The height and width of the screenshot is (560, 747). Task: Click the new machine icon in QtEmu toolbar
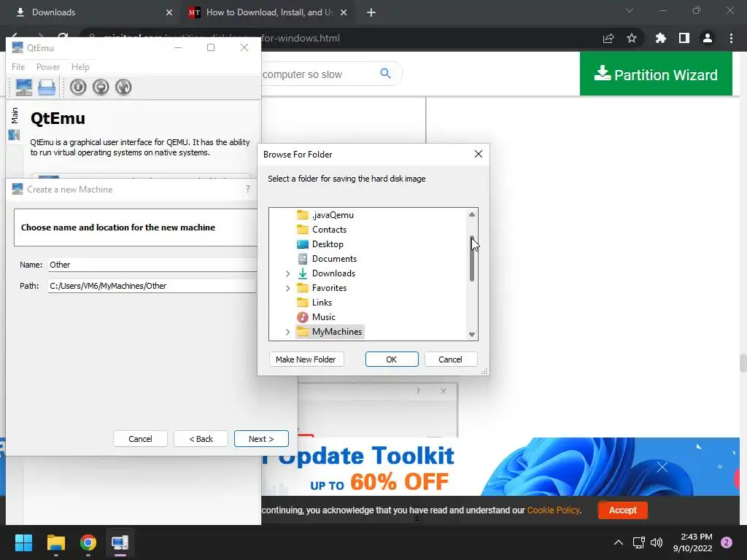tap(23, 87)
